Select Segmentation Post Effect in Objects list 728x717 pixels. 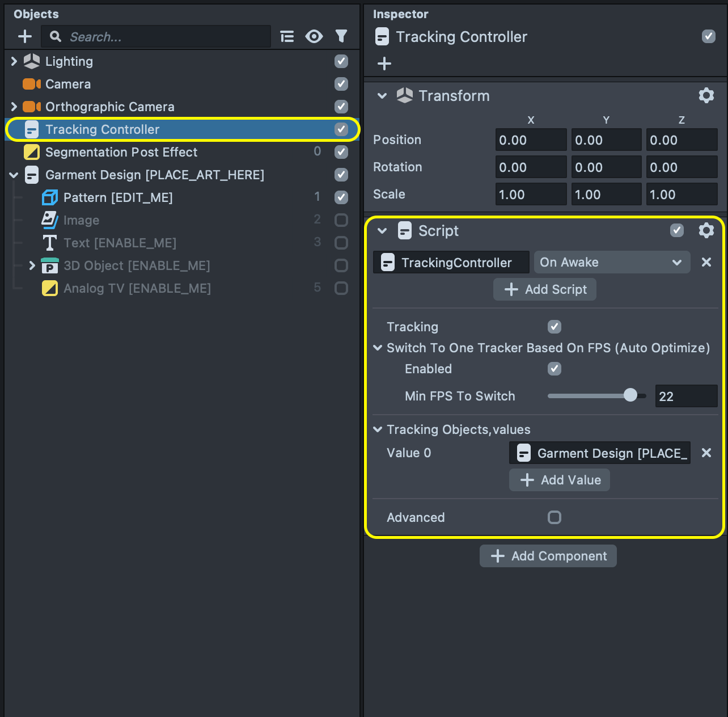click(x=121, y=152)
